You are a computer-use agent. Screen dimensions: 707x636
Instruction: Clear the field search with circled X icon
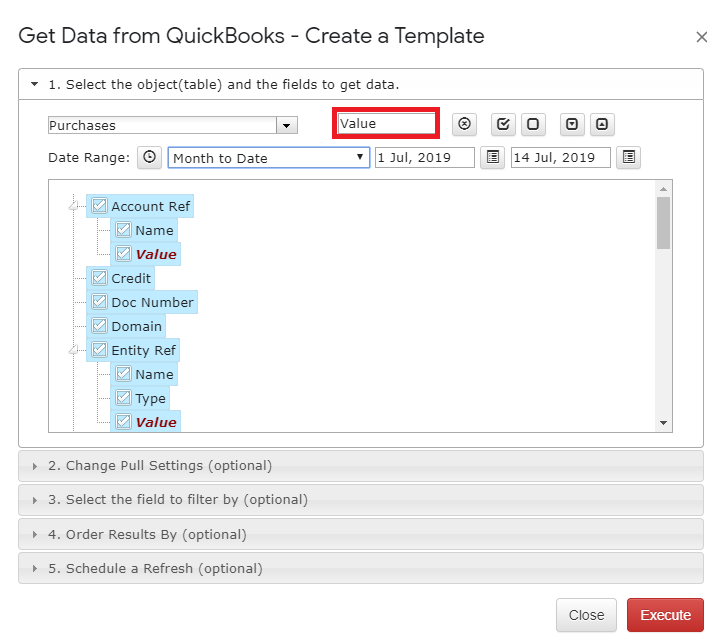(464, 124)
